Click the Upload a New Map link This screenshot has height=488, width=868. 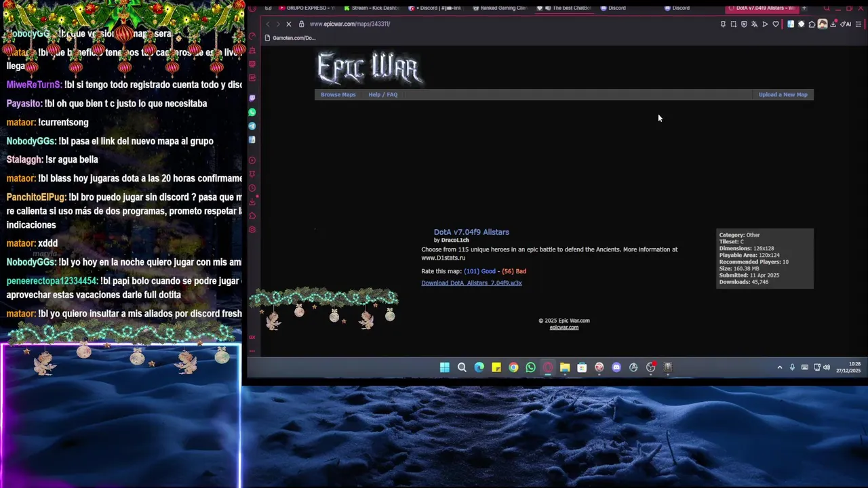tap(783, 95)
